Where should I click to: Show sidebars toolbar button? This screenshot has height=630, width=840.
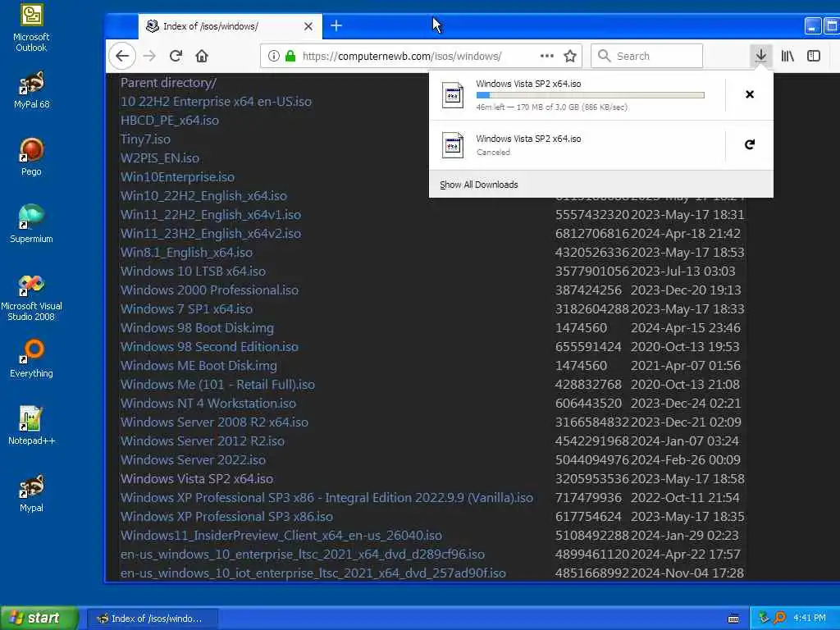tap(813, 56)
